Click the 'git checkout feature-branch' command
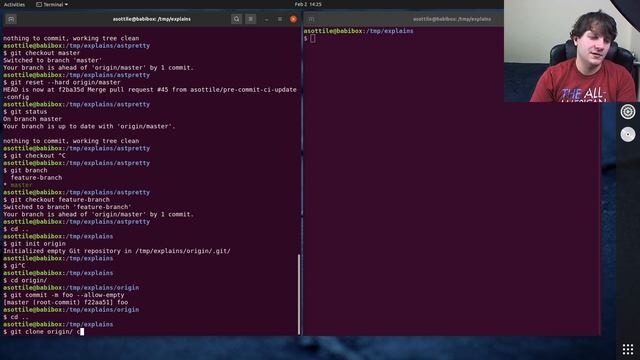The image size is (640, 360). 60,200
